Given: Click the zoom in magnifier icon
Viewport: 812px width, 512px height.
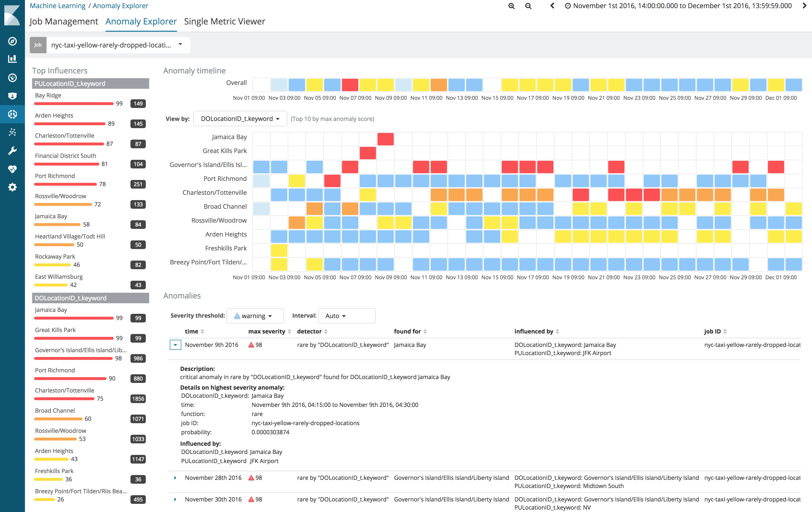Looking at the screenshot, I should point(512,6).
